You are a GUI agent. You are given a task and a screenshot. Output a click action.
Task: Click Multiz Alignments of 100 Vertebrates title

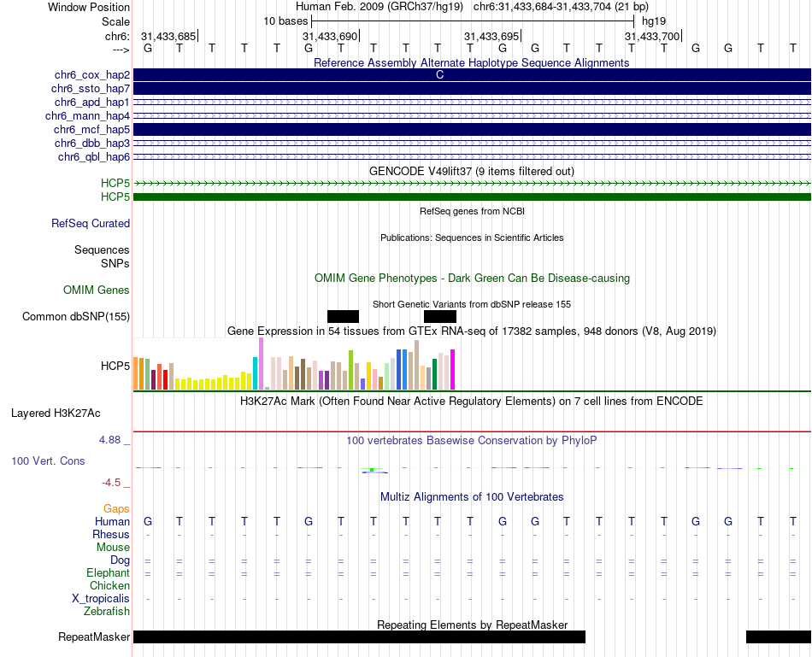coord(472,497)
